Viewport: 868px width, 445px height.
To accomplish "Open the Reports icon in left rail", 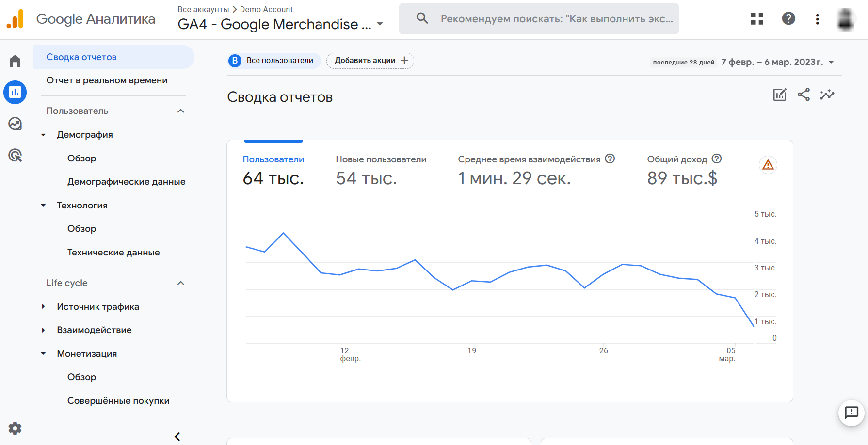I will point(15,92).
